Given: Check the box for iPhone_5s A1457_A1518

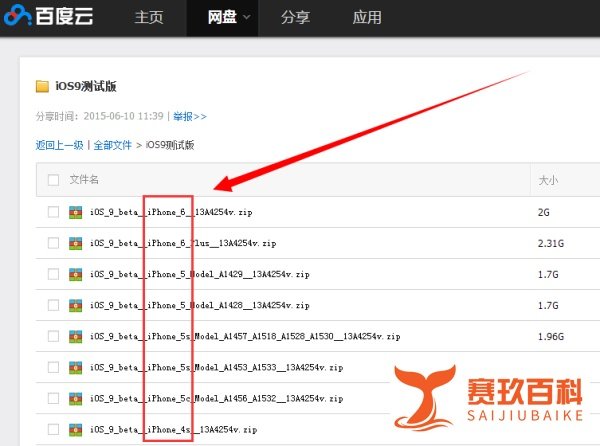Looking at the screenshot, I should click(x=53, y=336).
